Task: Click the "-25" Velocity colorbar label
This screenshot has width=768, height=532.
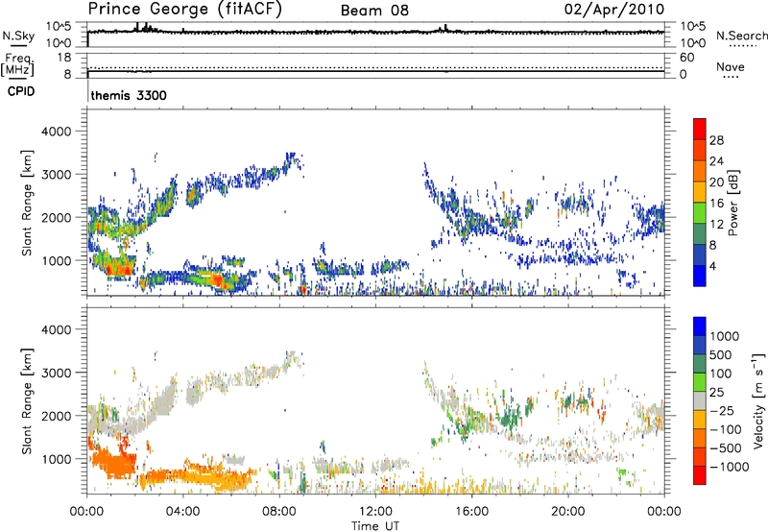Action: coord(722,411)
